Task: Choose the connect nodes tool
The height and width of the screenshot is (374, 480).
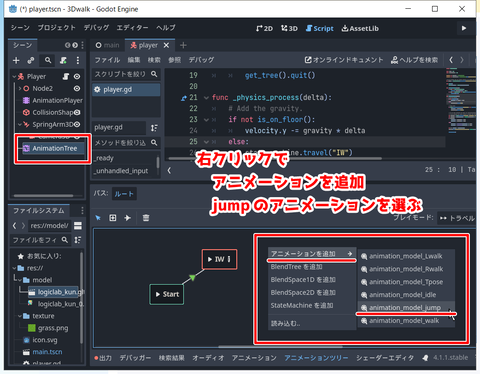Action: 127,218
